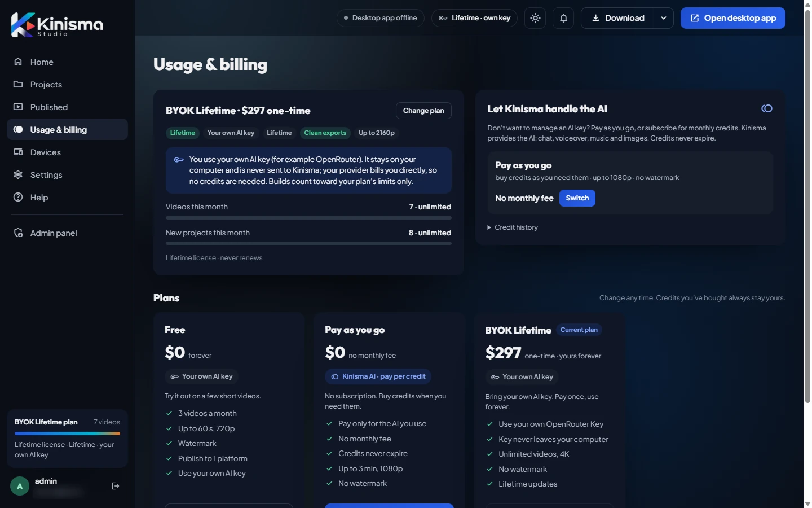Click the Lifetime · own key pill
The height and width of the screenshot is (508, 812).
pos(474,18)
